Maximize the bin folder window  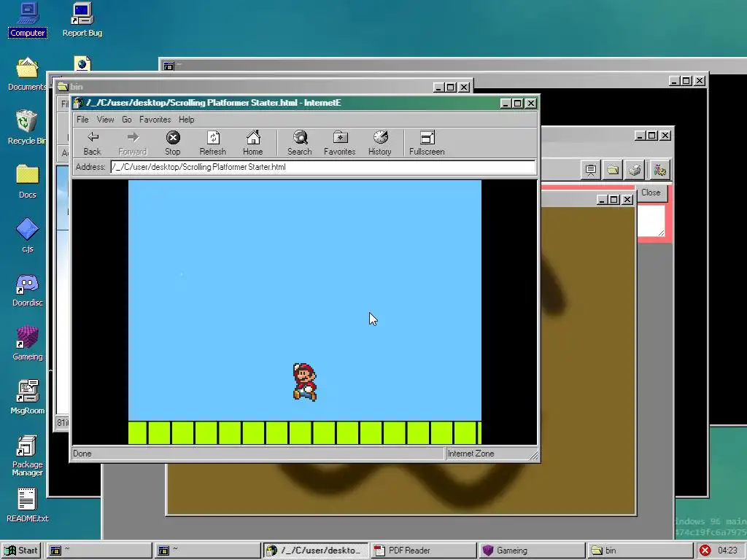click(x=451, y=87)
